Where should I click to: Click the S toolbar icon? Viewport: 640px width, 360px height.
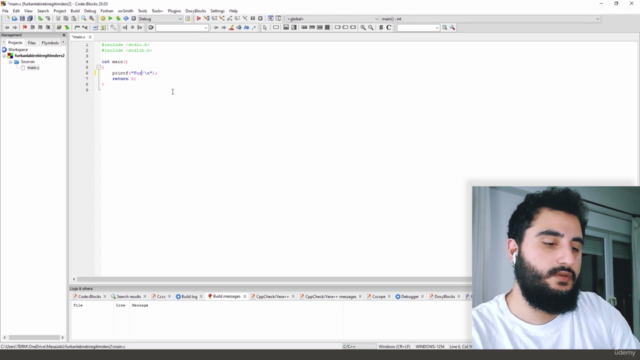coord(381,27)
